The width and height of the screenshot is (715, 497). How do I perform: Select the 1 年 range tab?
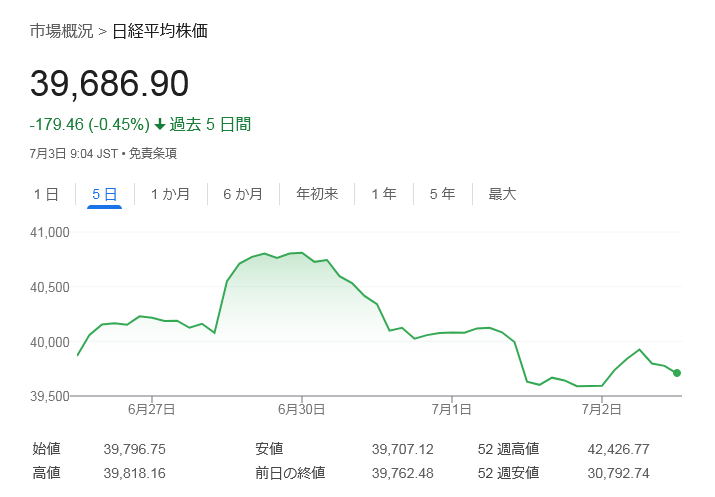coord(383,194)
